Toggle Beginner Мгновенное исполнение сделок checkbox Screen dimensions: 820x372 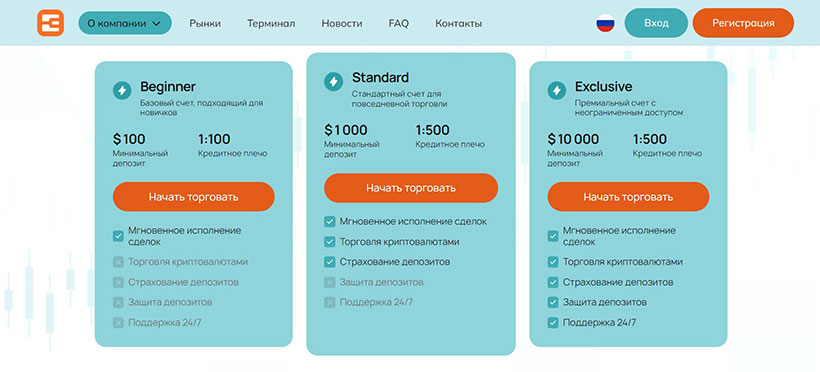click(118, 236)
